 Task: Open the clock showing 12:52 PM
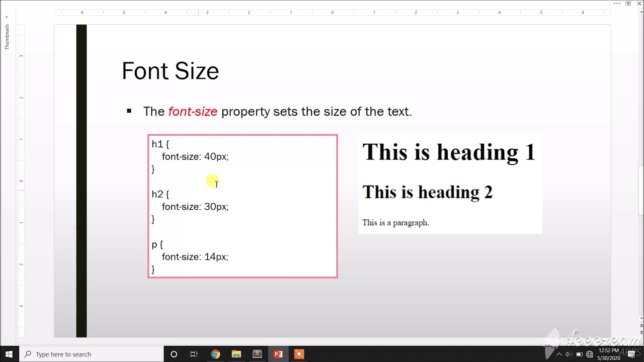(608, 354)
